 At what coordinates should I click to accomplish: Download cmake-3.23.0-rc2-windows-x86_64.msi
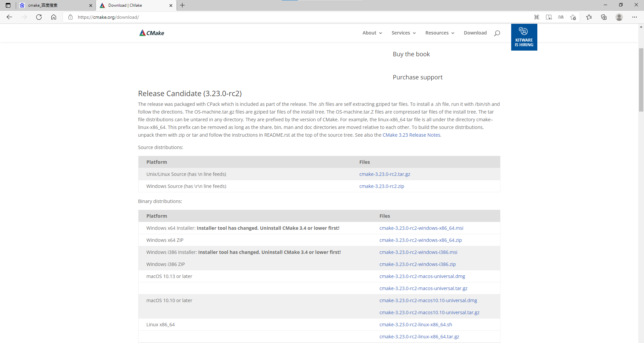pos(421,228)
